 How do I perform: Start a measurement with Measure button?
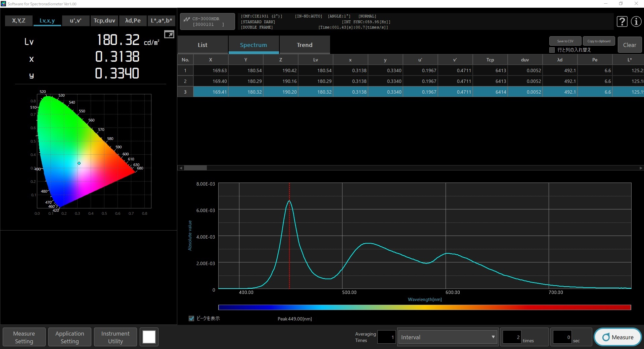618,337
